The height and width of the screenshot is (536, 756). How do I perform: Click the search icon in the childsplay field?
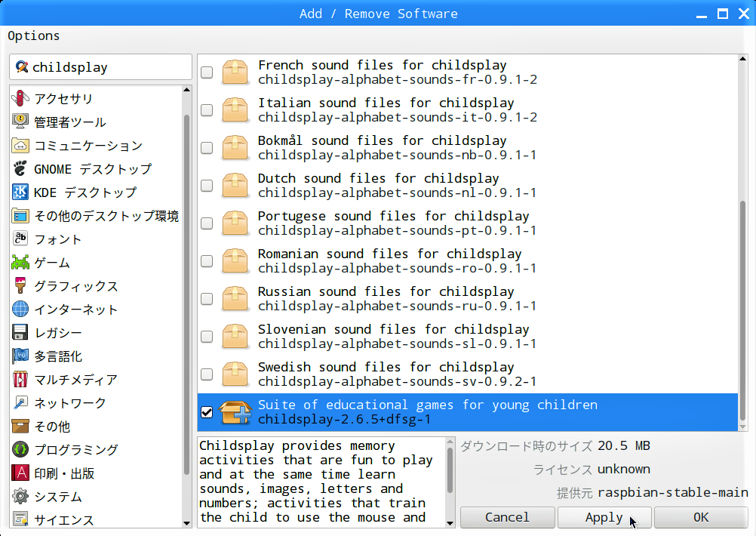tap(21, 67)
